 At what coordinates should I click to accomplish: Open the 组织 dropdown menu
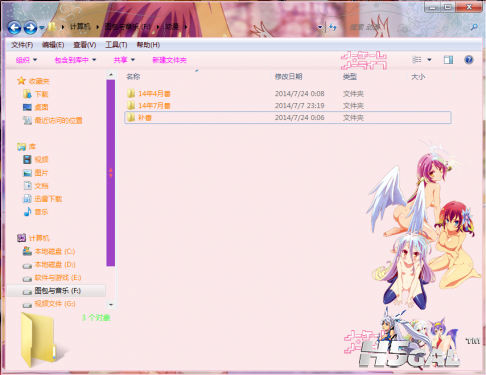pos(26,60)
